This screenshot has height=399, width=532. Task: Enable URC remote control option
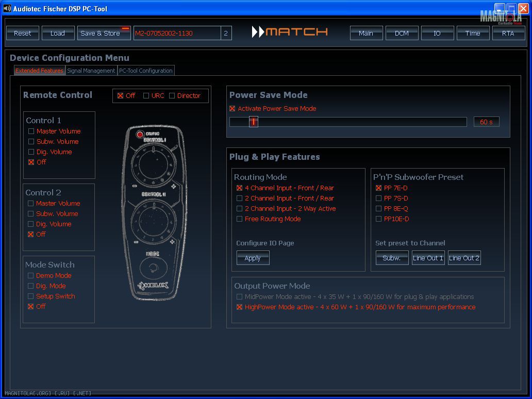pyautogui.click(x=146, y=96)
